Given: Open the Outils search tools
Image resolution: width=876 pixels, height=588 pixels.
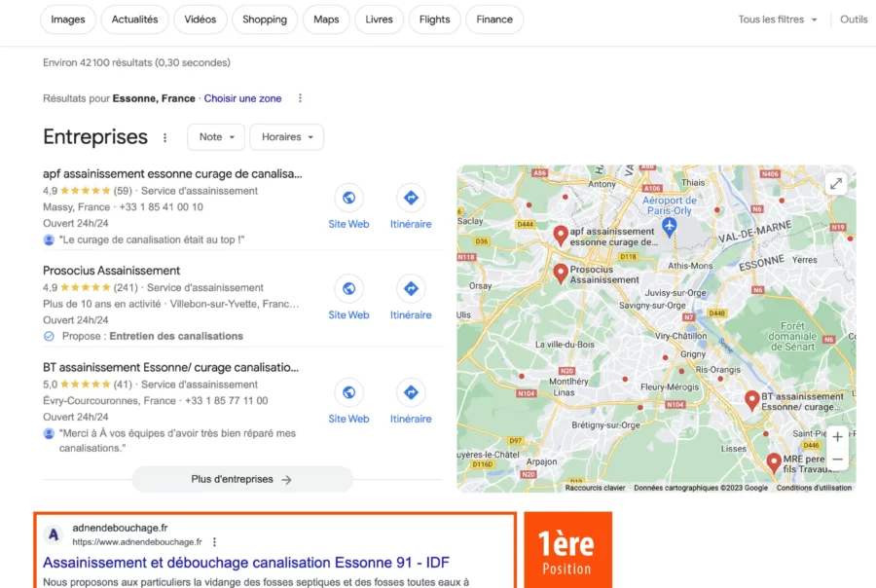Looking at the screenshot, I should [854, 19].
